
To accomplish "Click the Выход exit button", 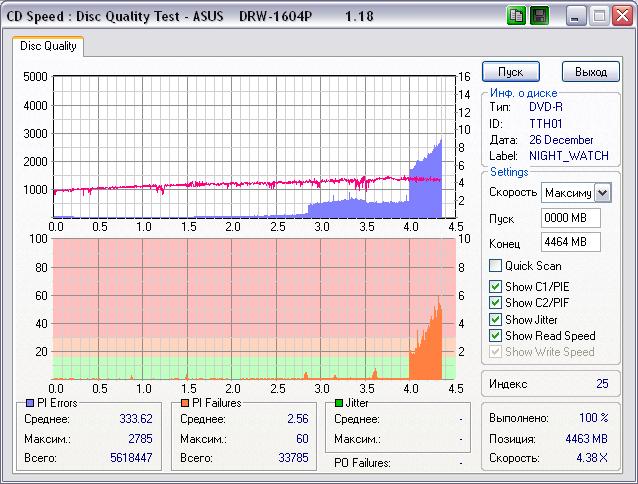I will (x=591, y=72).
